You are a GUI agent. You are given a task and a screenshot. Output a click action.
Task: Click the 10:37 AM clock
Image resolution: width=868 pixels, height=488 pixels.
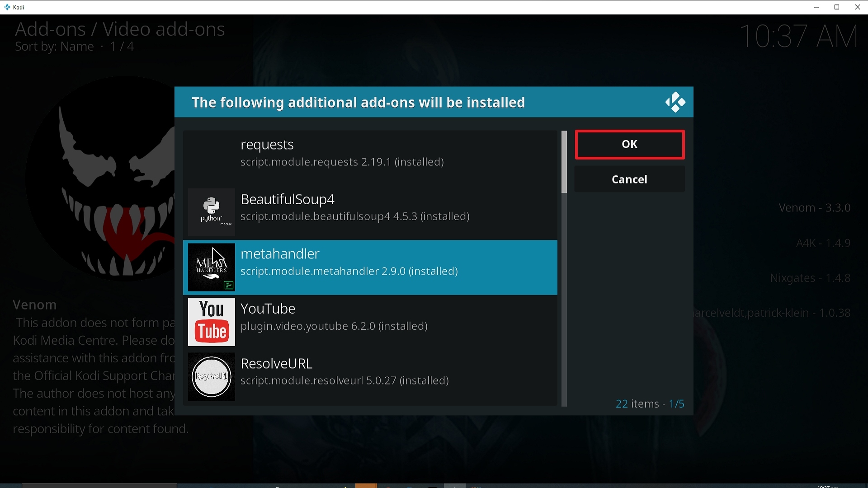pos(799,36)
